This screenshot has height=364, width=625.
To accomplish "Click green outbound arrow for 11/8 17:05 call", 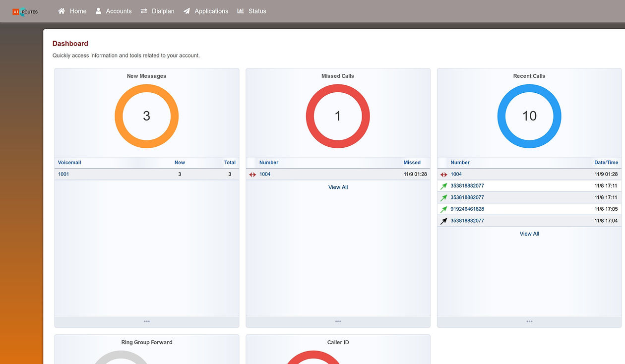I will [444, 209].
